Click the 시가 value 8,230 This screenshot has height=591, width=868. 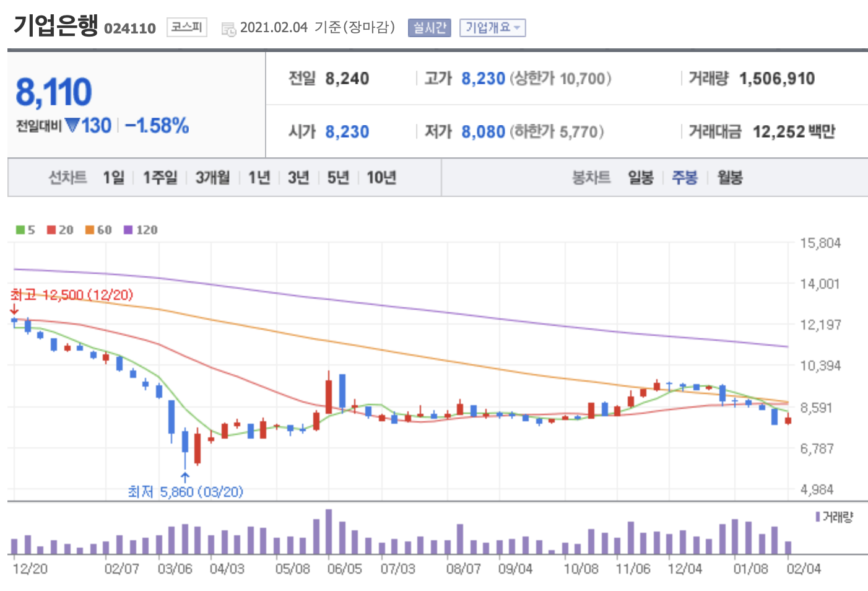click(x=347, y=132)
